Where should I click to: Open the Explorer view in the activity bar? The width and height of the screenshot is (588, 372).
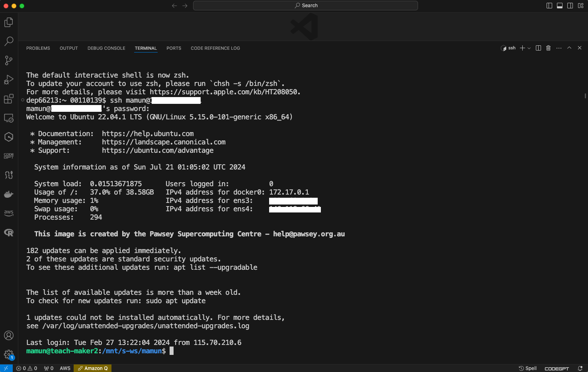coord(9,22)
